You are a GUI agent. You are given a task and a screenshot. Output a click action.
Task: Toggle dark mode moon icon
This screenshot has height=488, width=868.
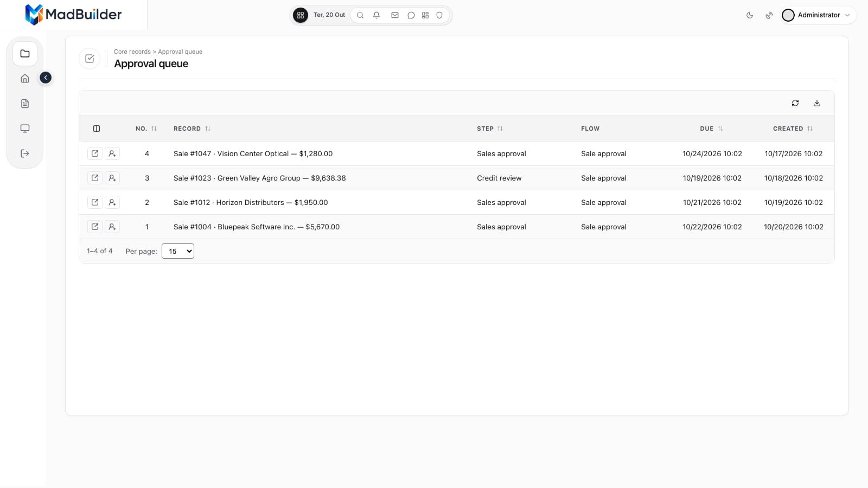click(x=750, y=15)
